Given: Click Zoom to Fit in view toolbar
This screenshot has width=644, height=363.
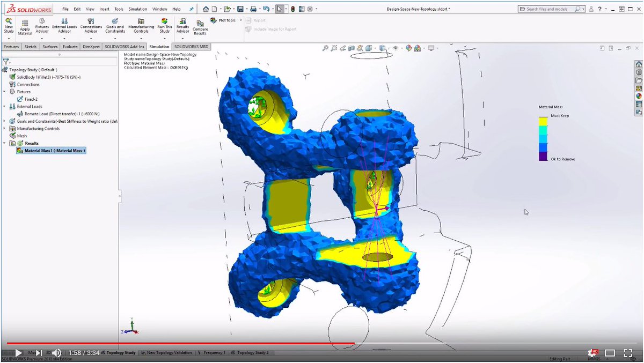Looking at the screenshot, I should point(325,48).
